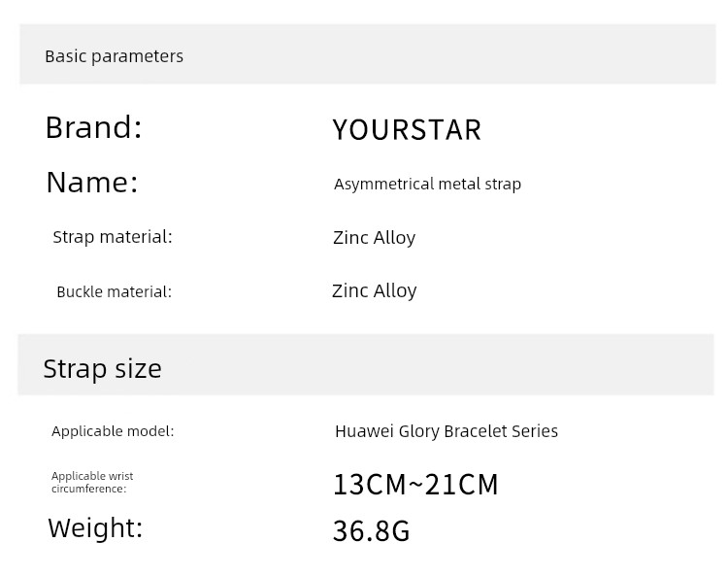Click the Asymmetrical metal strap text
This screenshot has width=728, height=576.
pos(427,185)
